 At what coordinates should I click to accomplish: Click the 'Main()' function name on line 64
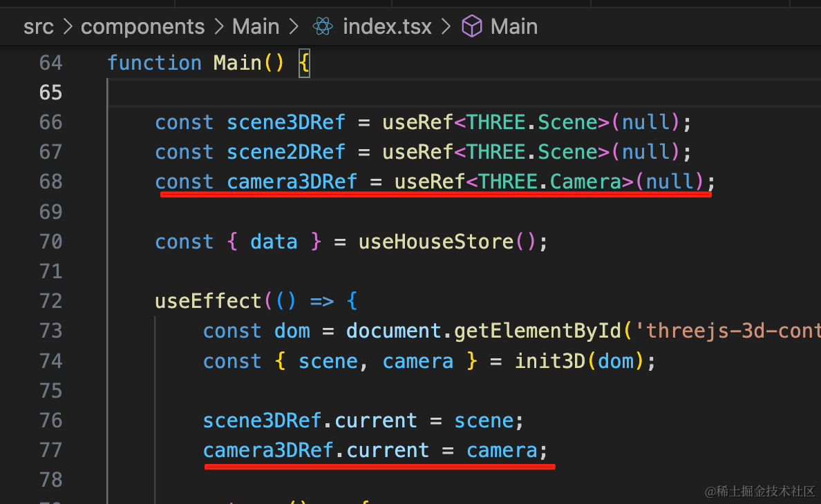(x=249, y=64)
